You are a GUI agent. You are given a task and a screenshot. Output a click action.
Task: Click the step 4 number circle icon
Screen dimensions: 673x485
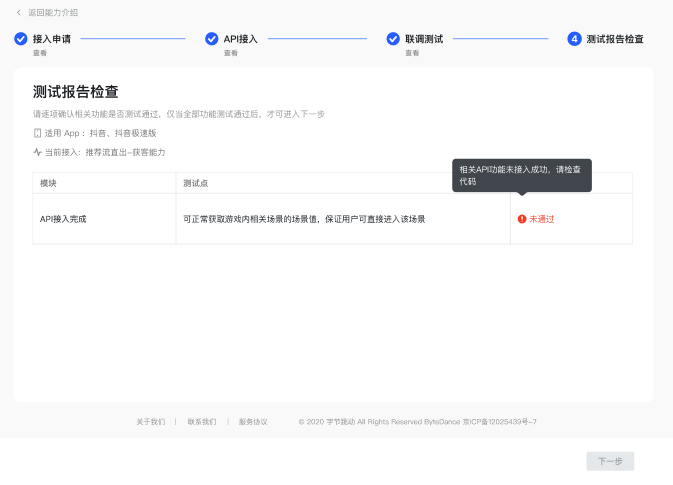[574, 39]
